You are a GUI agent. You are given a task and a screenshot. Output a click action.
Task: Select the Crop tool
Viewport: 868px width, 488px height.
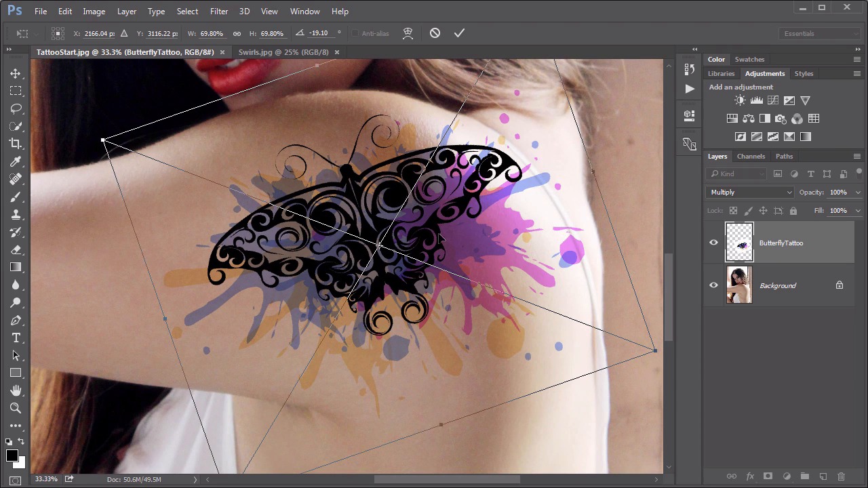[15, 144]
